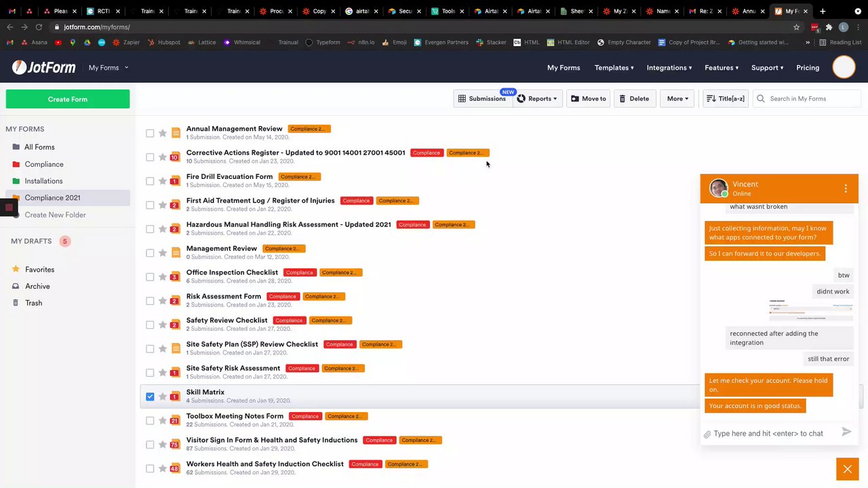Tick the Corrective Actions Register checkbox
This screenshot has width=868, height=488.
click(x=150, y=157)
